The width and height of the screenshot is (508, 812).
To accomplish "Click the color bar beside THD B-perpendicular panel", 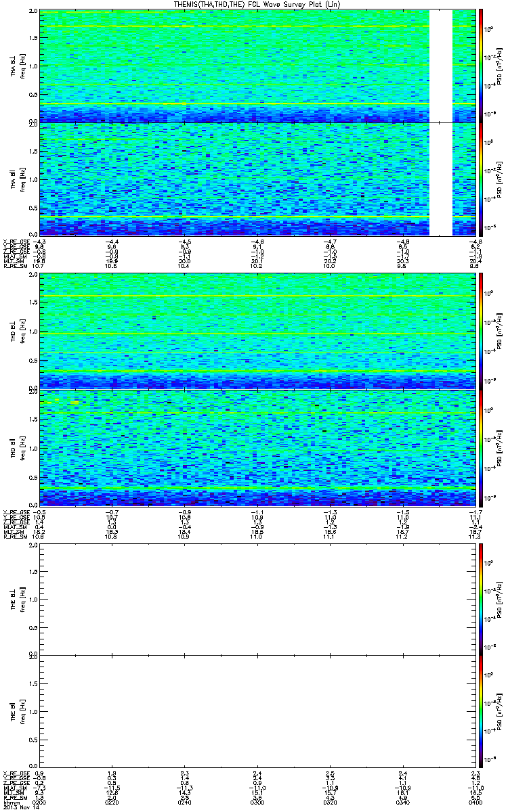I will pos(480,332).
